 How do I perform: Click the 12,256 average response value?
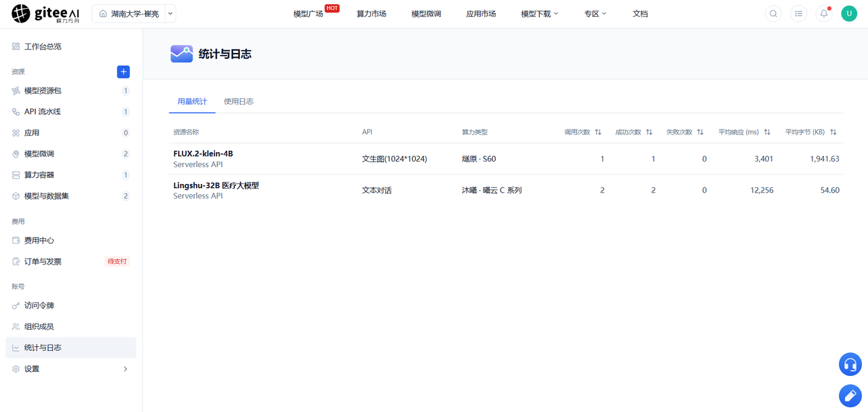click(762, 191)
